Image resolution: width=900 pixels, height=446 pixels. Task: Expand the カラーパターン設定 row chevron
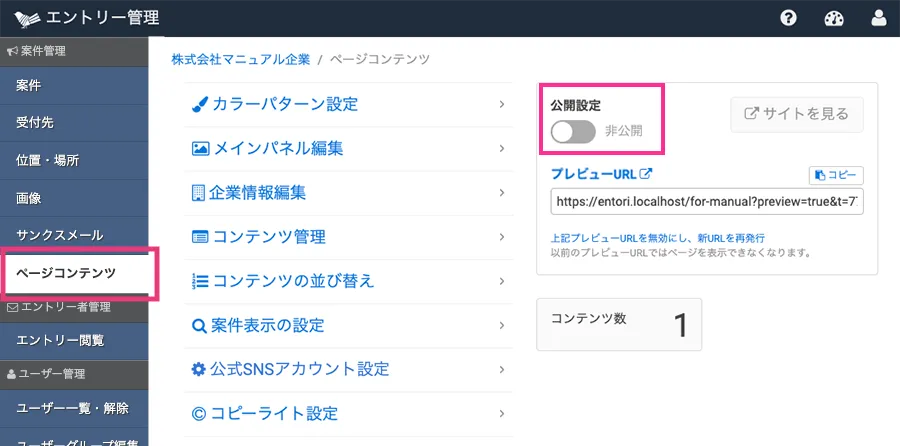click(x=501, y=104)
